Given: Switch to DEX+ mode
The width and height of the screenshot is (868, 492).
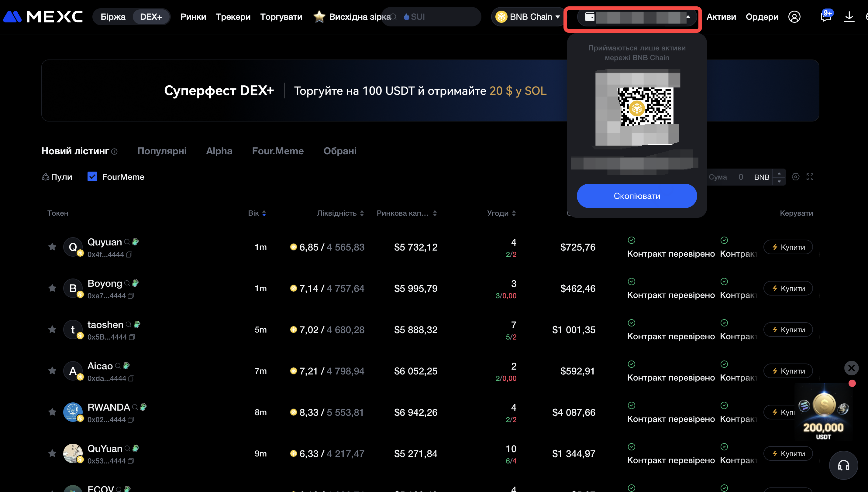Looking at the screenshot, I should pyautogui.click(x=151, y=17).
